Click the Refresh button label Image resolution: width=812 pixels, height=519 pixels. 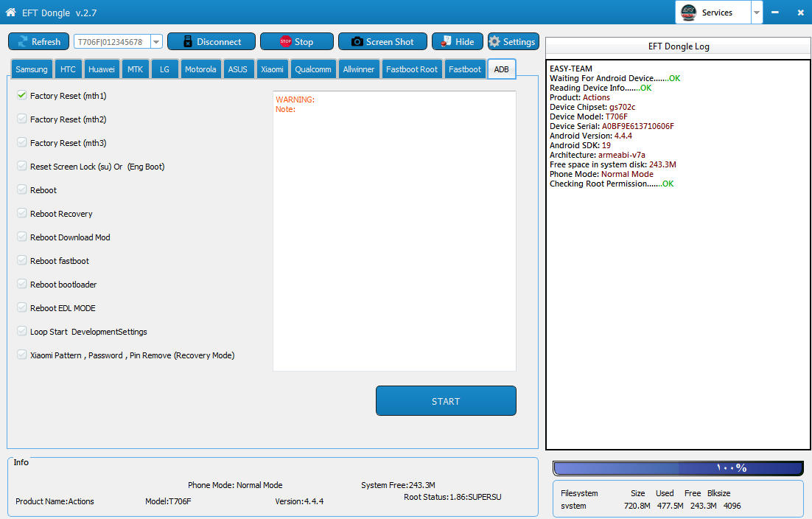[x=46, y=42]
